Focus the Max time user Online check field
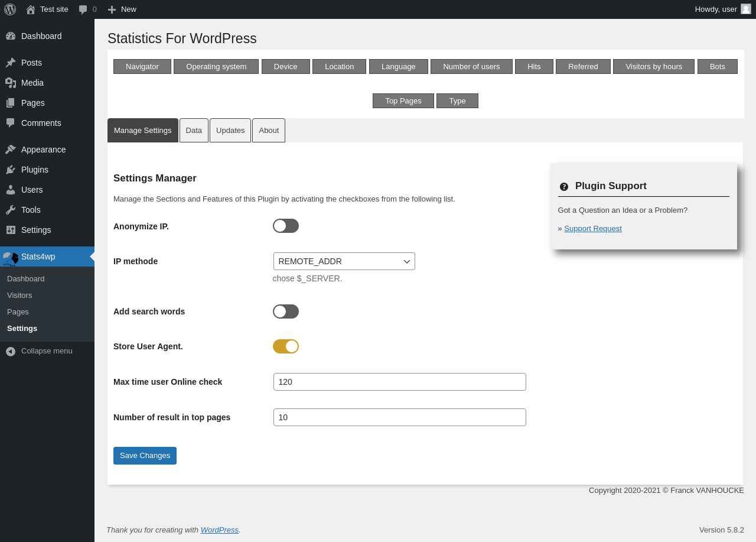The width and height of the screenshot is (756, 542). point(400,382)
